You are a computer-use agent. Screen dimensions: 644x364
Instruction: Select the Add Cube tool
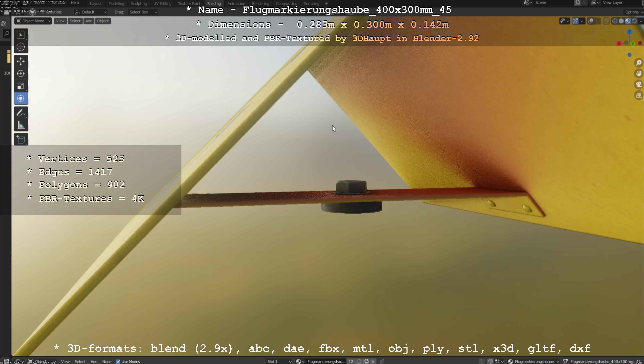click(x=21, y=139)
